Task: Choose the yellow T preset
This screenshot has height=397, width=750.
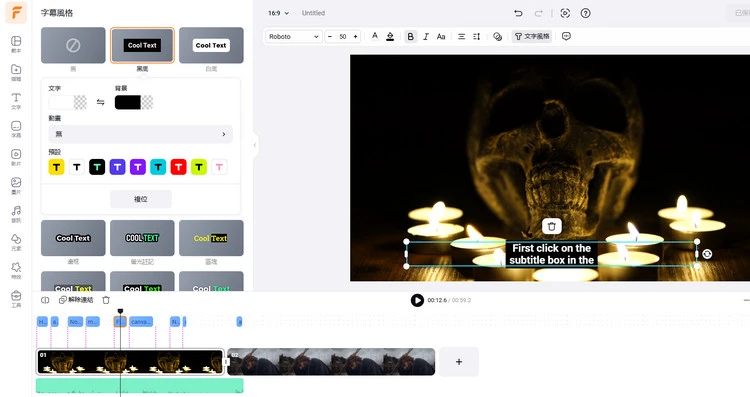Action: 56,167
